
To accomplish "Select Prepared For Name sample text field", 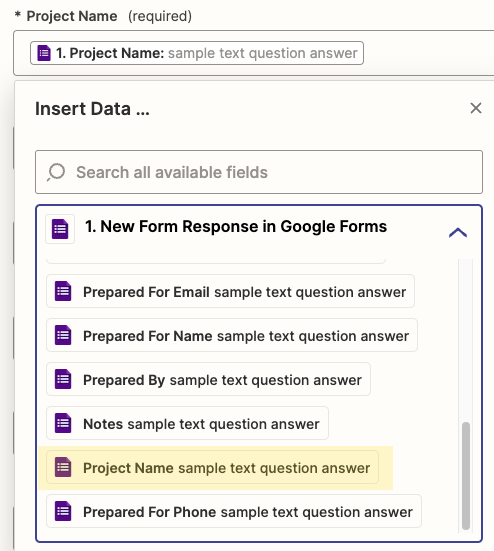I will click(232, 335).
